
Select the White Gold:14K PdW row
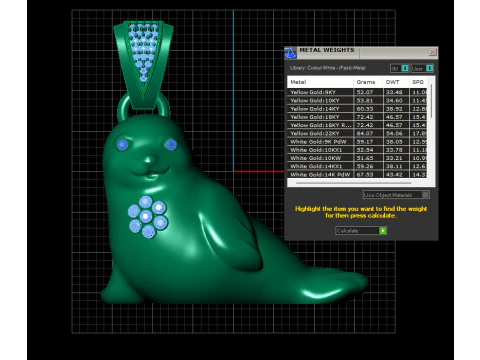(x=357, y=174)
